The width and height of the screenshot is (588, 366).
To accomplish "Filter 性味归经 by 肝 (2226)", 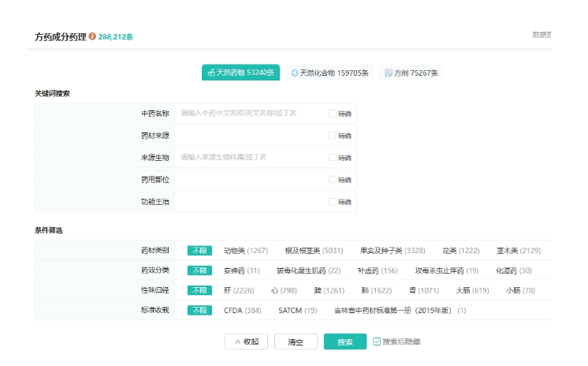I will (238, 290).
